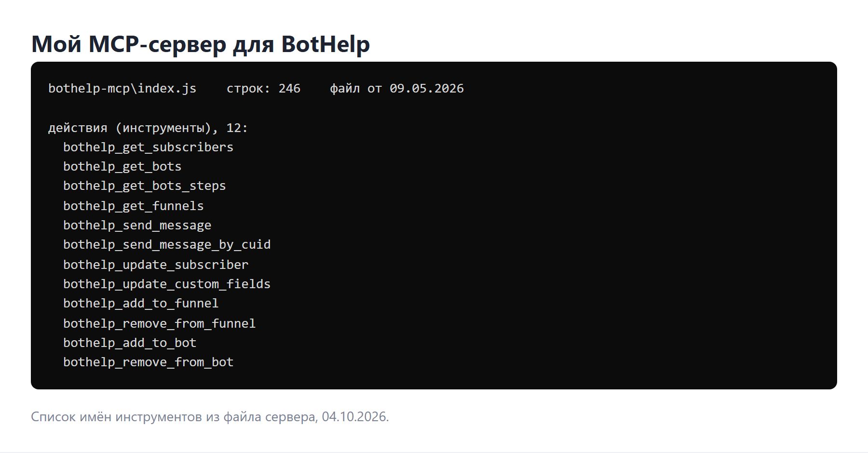The height and width of the screenshot is (453, 868).
Task: Select the bothelp_update_subscriber tool name
Action: point(156,265)
